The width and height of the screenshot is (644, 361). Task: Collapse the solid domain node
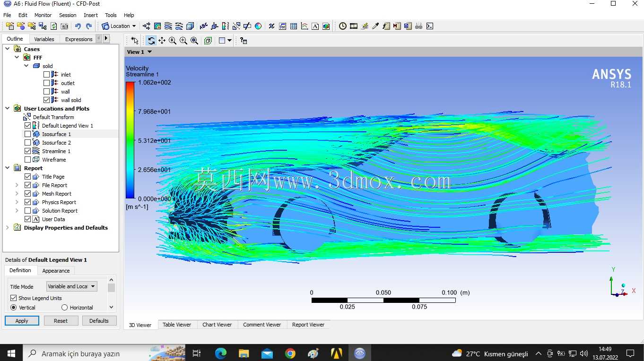coord(26,66)
